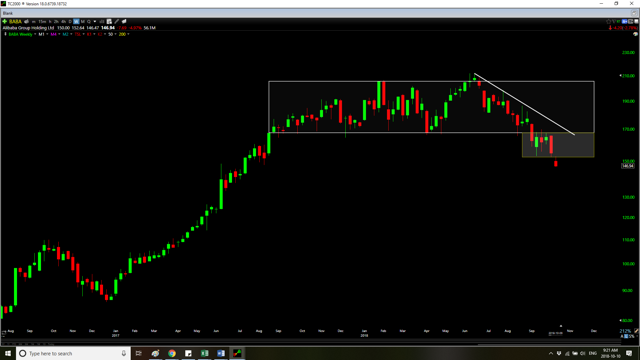Click the green add-symbol plus icon
Screen dimensions: 640x360
coord(4,21)
